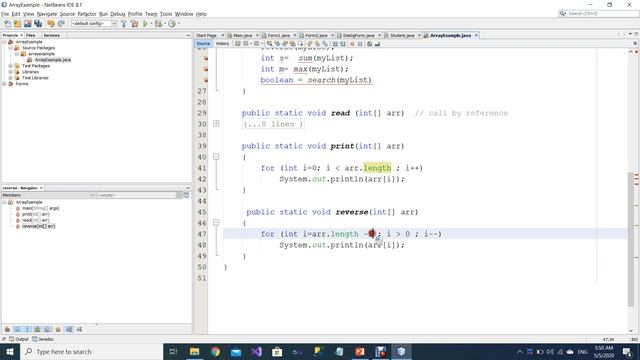Click the Open Project toolbar icon

pyautogui.click(x=27, y=24)
